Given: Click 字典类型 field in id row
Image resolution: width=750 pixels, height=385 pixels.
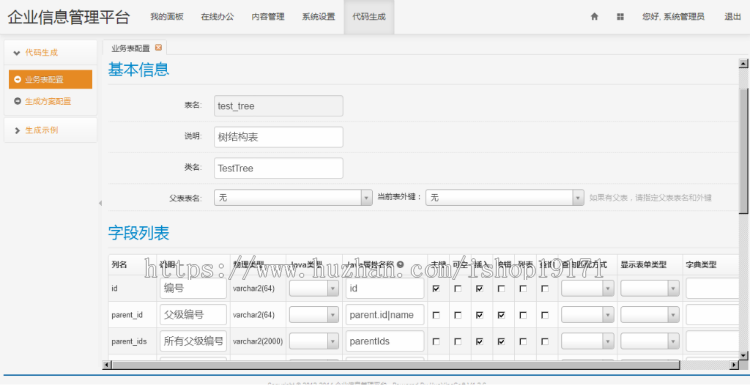Looking at the screenshot, I should click(x=713, y=289).
